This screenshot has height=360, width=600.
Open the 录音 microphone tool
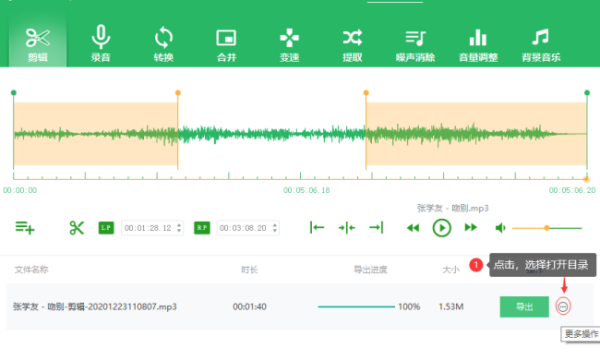pyautogui.click(x=101, y=45)
